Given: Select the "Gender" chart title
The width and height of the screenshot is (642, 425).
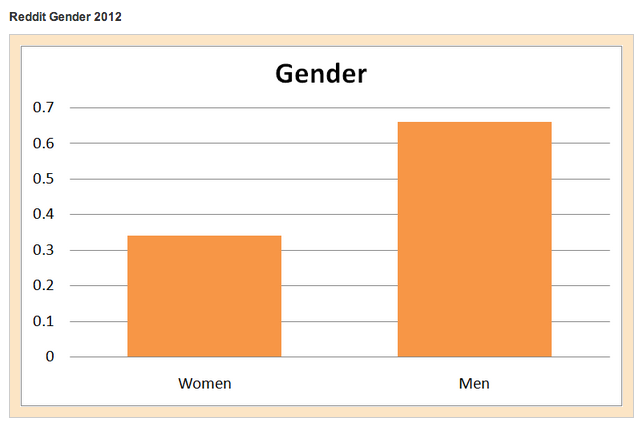Looking at the screenshot, I should click(321, 73).
